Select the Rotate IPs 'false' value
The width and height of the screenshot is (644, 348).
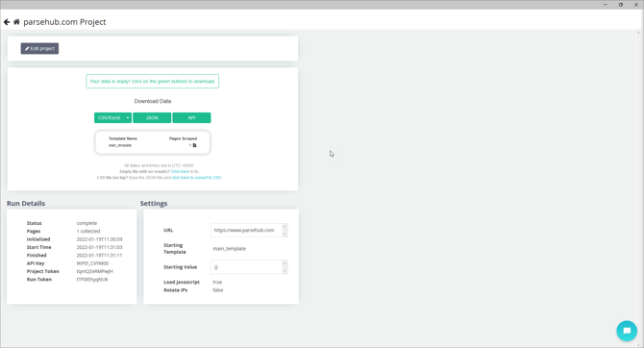pos(218,290)
